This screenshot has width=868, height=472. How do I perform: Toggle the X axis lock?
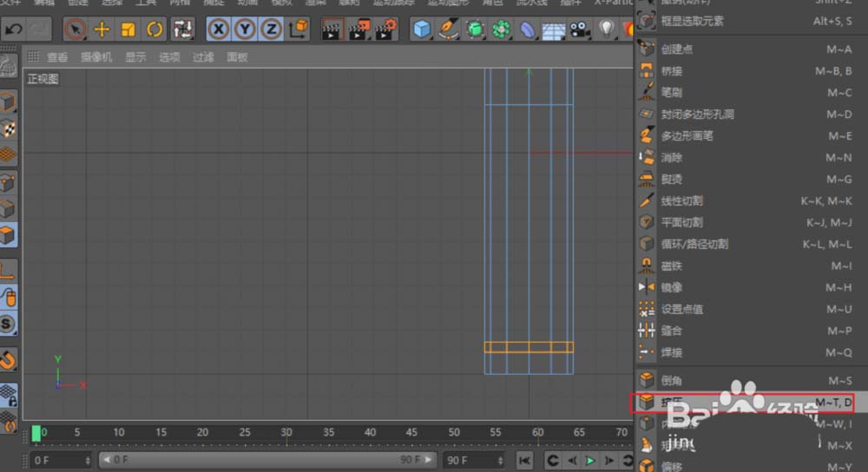(219, 29)
